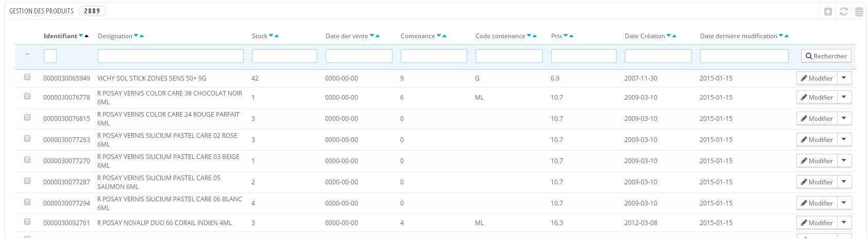Open dropdown next to Modifier for VICHY row
The image size is (868, 239).
point(844,78)
